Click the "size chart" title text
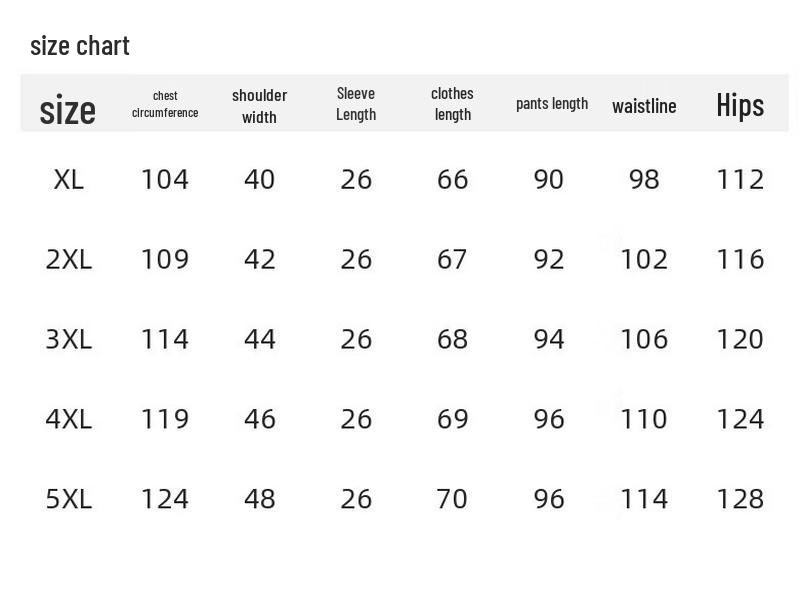Viewport: 809px width, 607px height. [x=80, y=46]
